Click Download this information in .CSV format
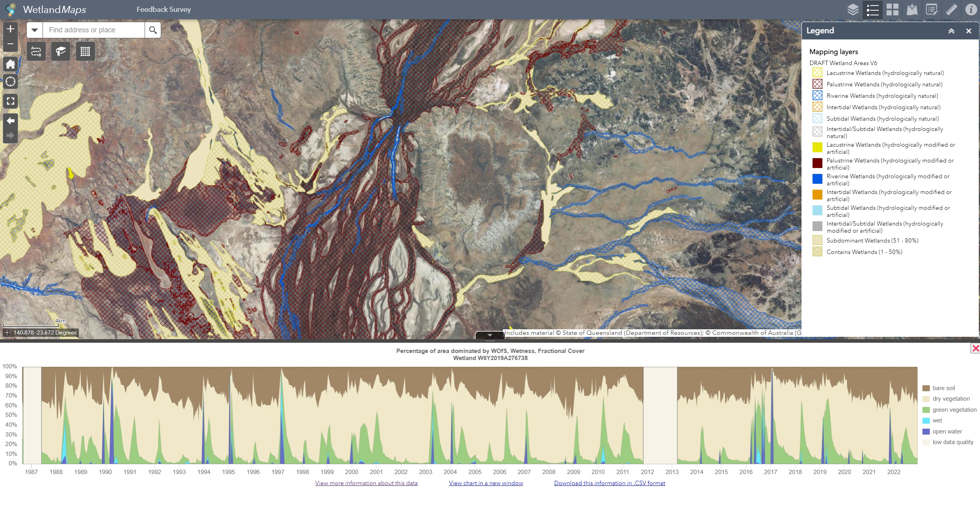The image size is (980, 506). click(609, 483)
